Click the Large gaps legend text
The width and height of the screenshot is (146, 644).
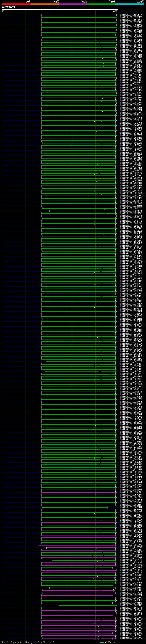pyautogui.click(x=10, y=642)
